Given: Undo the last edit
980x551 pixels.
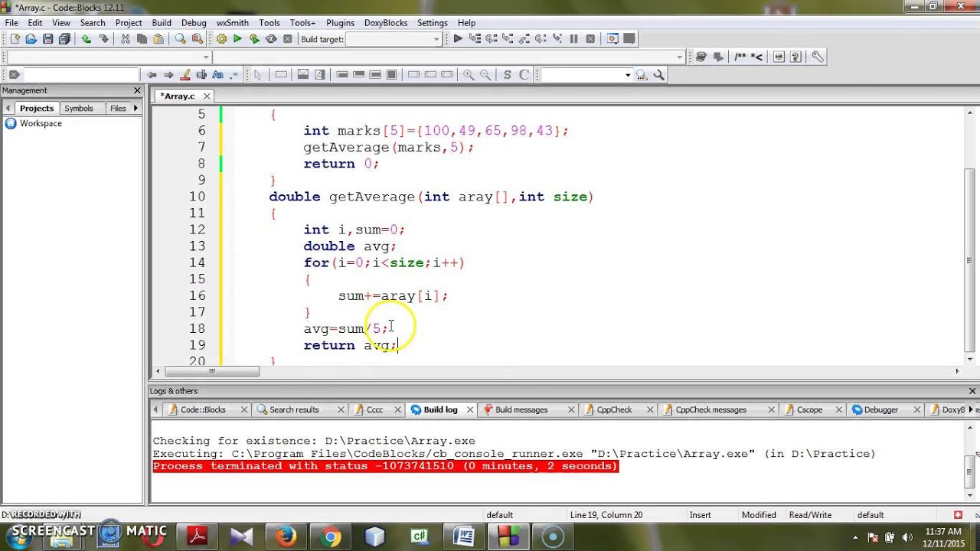Looking at the screenshot, I should click(x=86, y=39).
